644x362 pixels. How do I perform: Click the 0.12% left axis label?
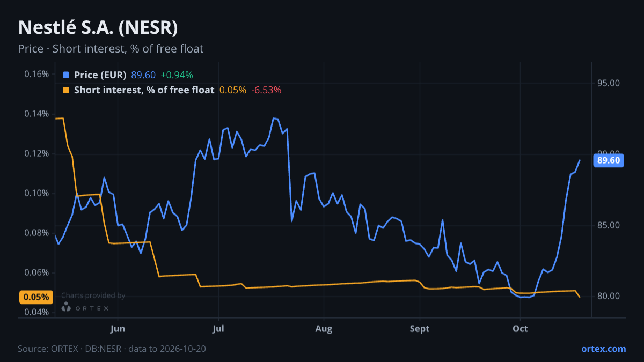[x=36, y=153]
